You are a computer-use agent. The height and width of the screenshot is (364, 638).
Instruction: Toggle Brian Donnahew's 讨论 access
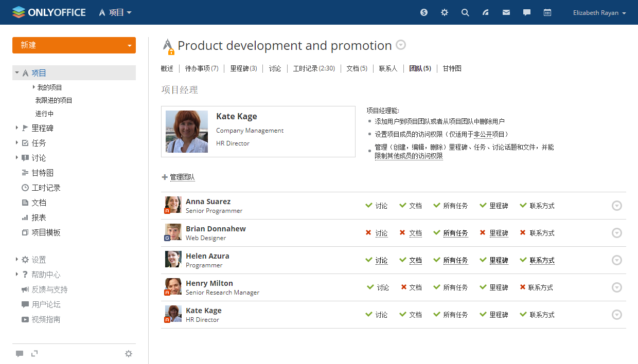tap(381, 233)
